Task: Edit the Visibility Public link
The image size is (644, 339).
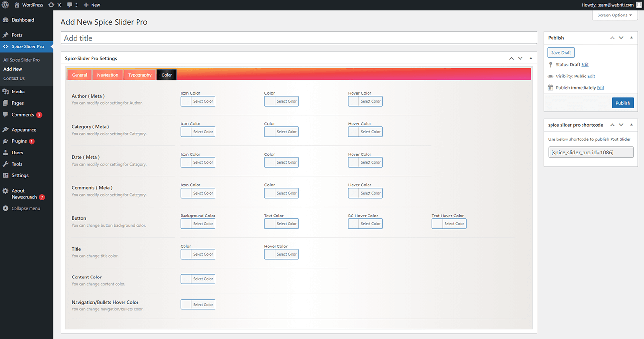Action: tap(591, 76)
